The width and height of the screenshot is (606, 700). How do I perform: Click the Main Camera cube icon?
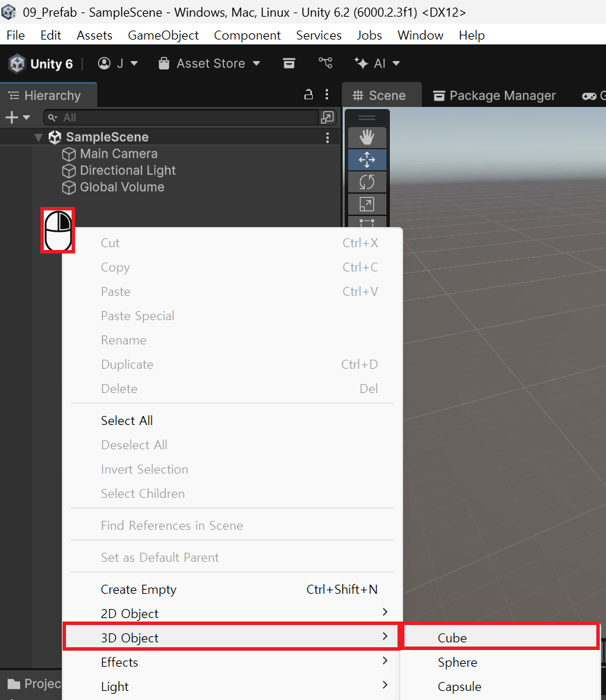pyautogui.click(x=69, y=154)
